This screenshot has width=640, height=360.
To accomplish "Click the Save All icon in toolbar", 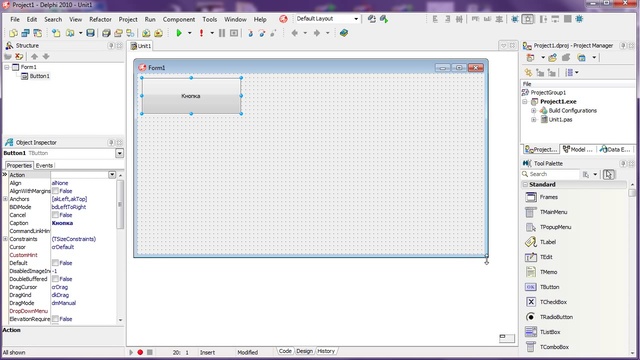I will click(106, 33).
